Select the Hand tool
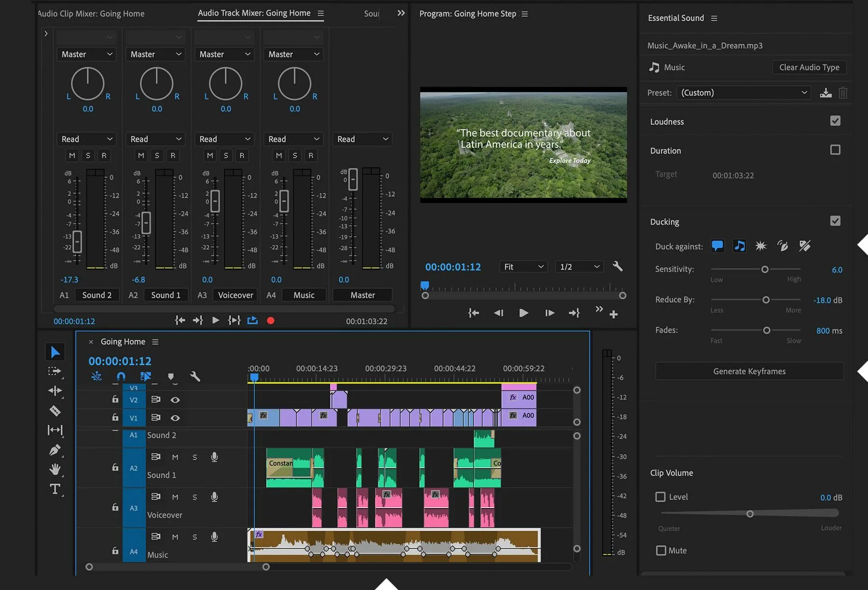The width and height of the screenshot is (868, 590). point(55,469)
